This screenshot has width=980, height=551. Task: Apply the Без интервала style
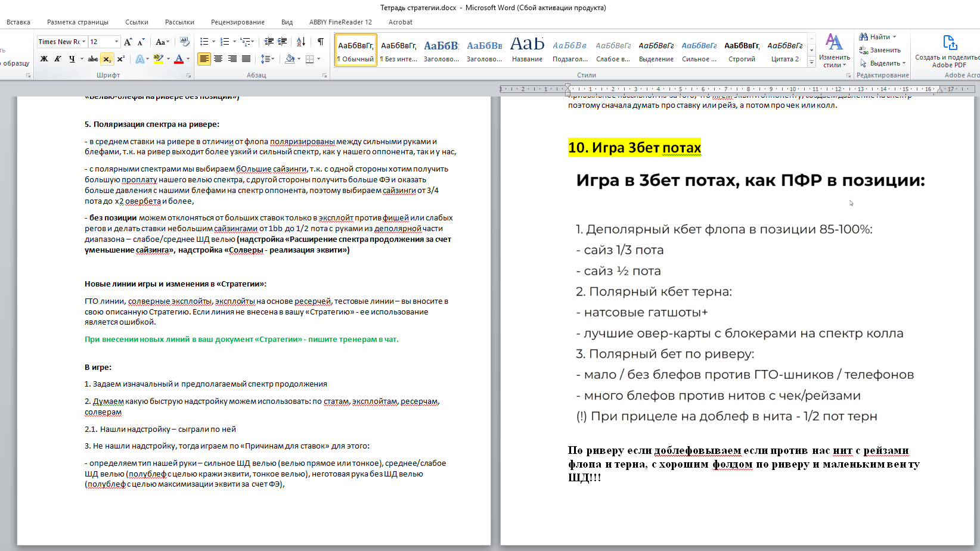point(399,51)
